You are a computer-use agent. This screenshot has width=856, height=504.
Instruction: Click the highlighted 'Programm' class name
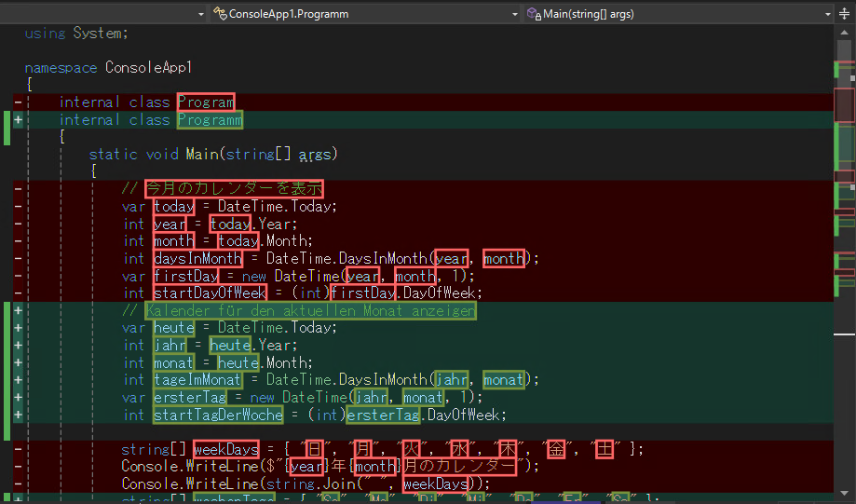coord(210,120)
